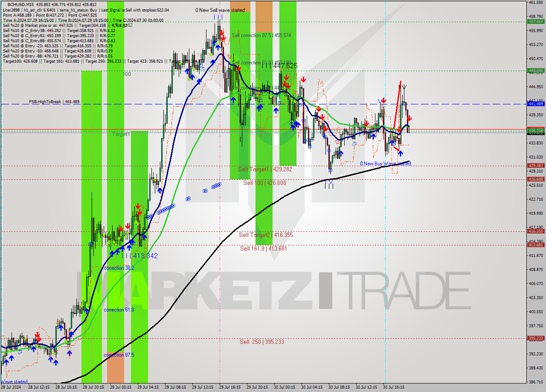
Task: Click the red 429.282 price tag
Action: click(536, 165)
